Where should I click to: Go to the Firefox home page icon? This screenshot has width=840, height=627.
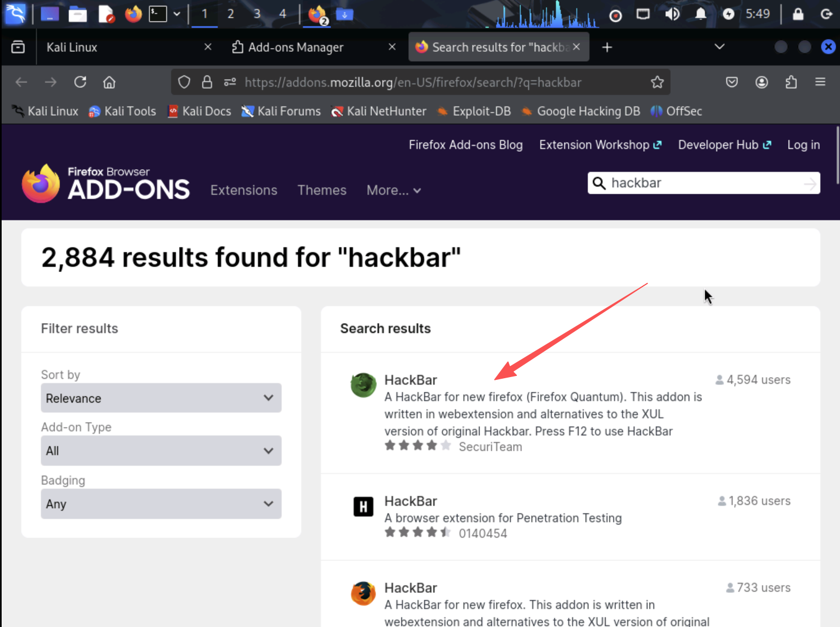pos(109,82)
